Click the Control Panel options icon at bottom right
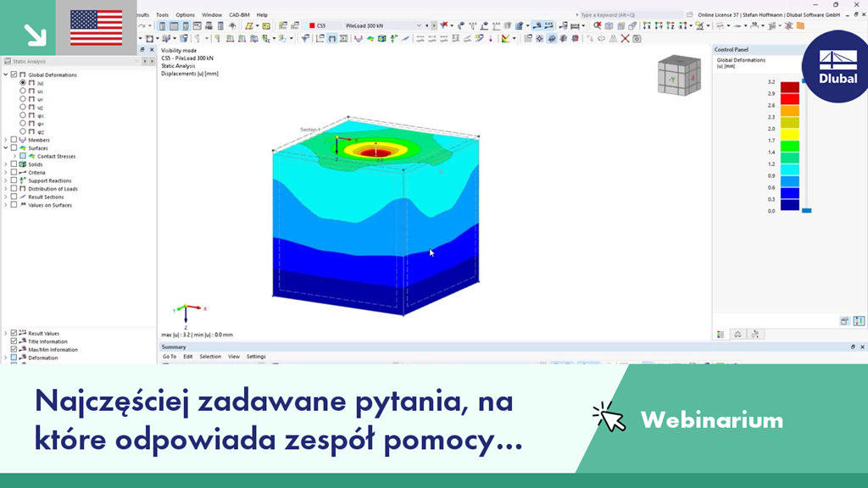The height and width of the screenshot is (488, 868). click(x=859, y=321)
